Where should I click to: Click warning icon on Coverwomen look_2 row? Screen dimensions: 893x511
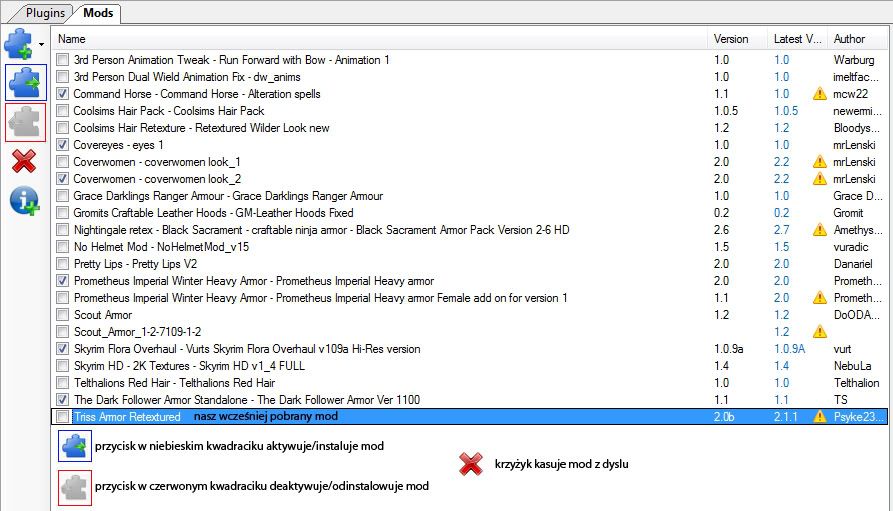pos(820,179)
